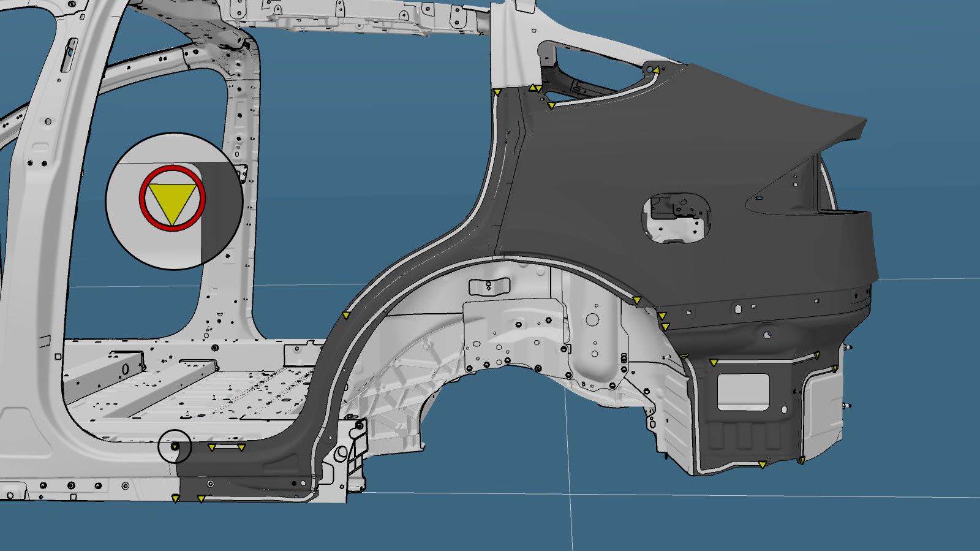Viewport: 980px width, 551px height.
Task: Select the second yellow marker on the rocker bottom edge
Action: click(201, 499)
